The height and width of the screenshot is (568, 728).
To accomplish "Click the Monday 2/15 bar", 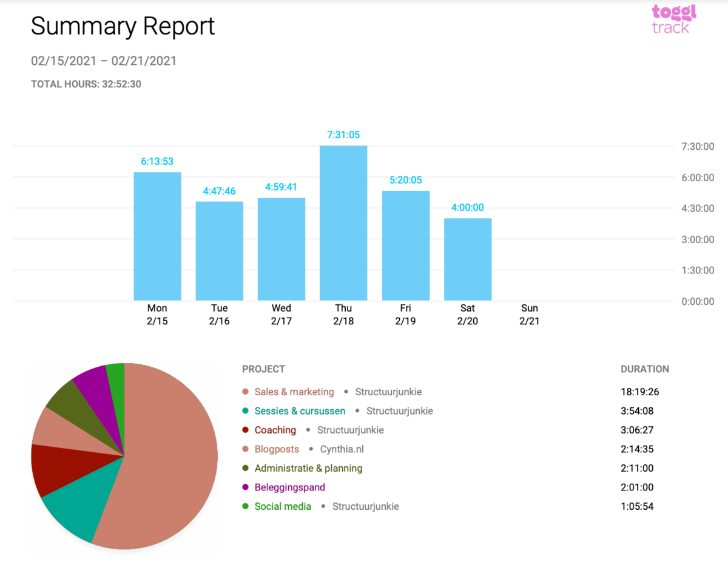I will [x=157, y=236].
